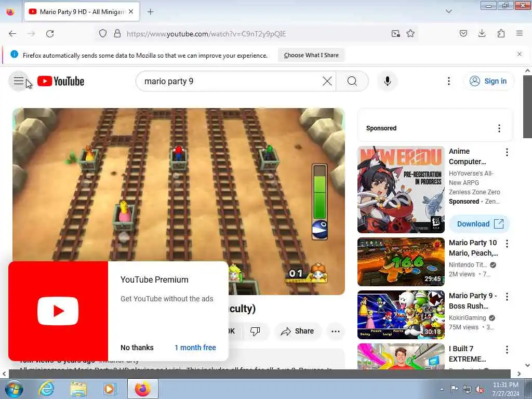
Task: Go to YouTube home via logo
Action: pyautogui.click(x=61, y=82)
